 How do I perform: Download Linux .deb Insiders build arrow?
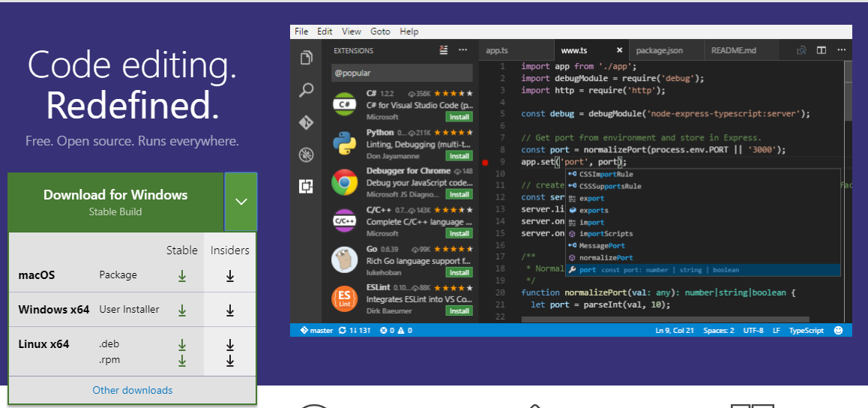click(x=230, y=345)
